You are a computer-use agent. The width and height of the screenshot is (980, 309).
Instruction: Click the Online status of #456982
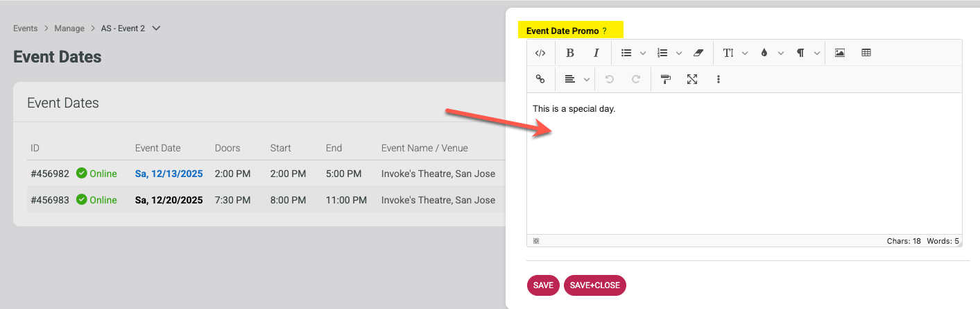pyautogui.click(x=96, y=174)
